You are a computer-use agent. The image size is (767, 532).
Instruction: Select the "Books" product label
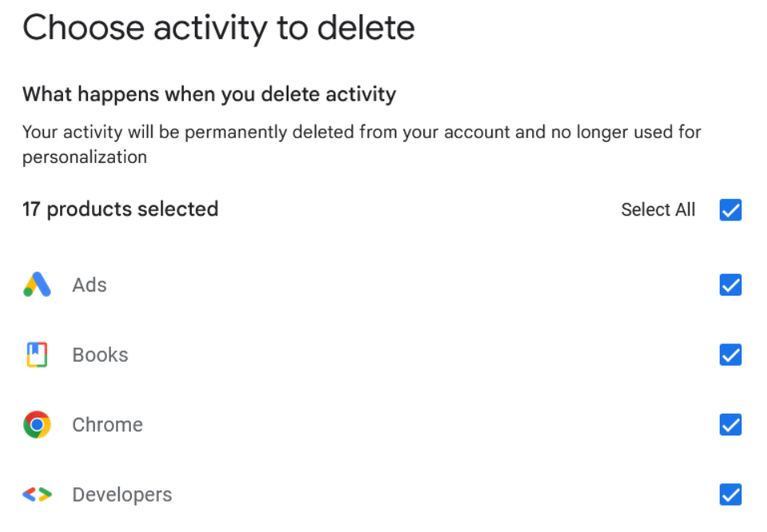[x=100, y=355]
